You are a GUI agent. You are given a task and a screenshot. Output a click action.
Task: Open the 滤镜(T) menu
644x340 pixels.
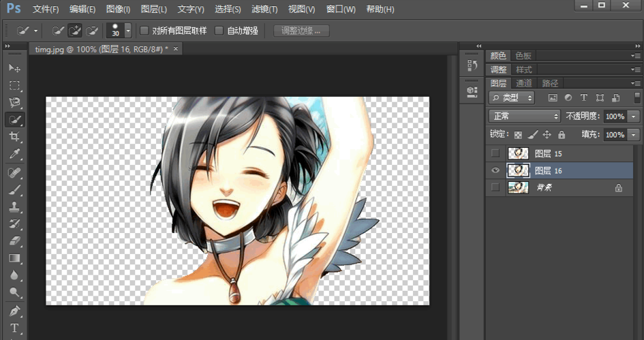pos(264,10)
